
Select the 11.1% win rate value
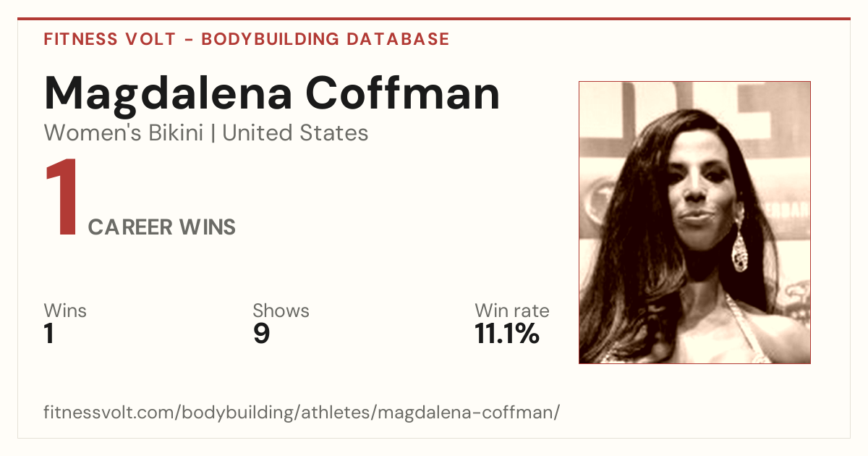coord(507,334)
